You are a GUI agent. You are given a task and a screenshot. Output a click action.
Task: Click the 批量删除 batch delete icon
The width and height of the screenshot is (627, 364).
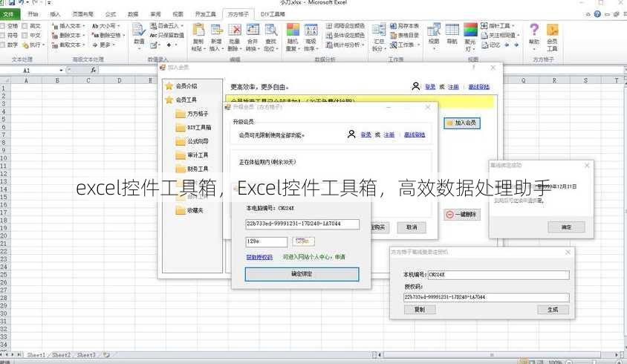pyautogui.click(x=235, y=30)
